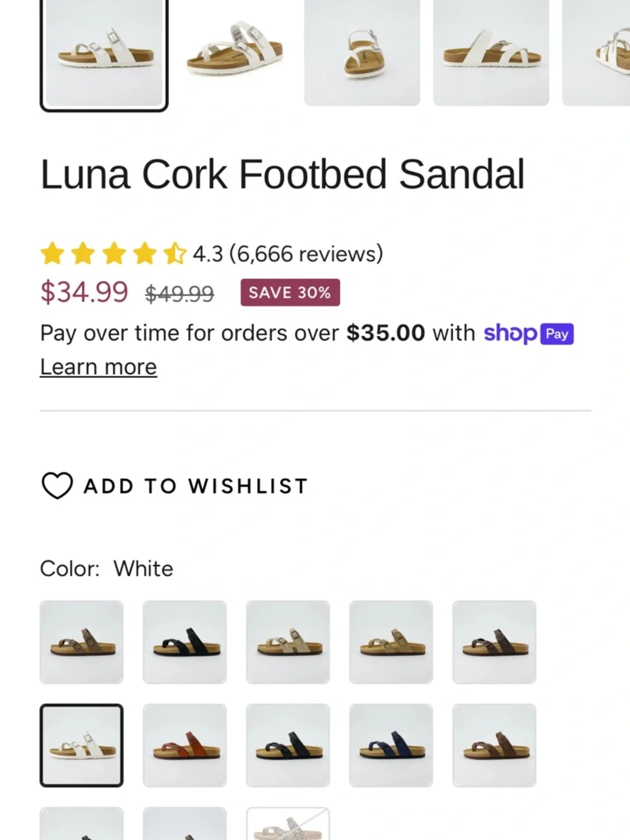Click the heart wishlist icon
This screenshot has height=840, width=630.
[57, 486]
